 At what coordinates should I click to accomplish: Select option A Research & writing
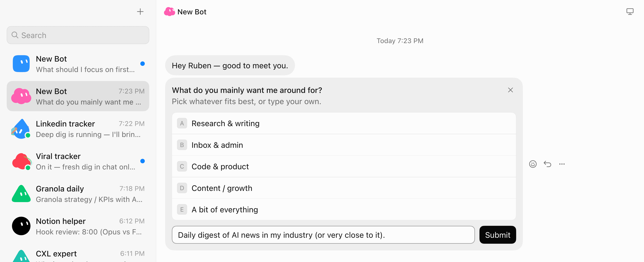click(344, 123)
